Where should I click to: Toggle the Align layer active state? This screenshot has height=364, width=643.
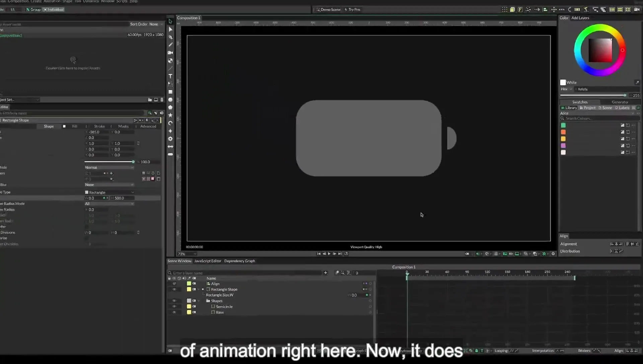pyautogui.click(x=174, y=284)
